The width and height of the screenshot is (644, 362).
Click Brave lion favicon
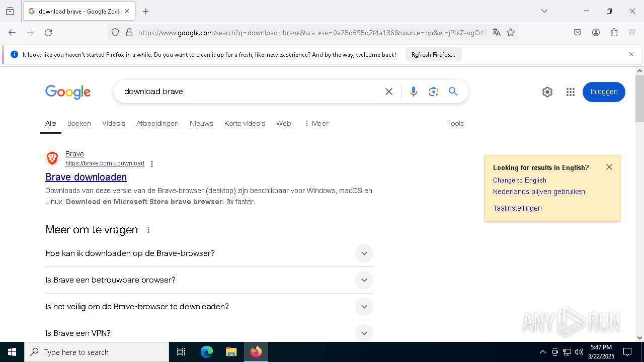[x=52, y=158]
